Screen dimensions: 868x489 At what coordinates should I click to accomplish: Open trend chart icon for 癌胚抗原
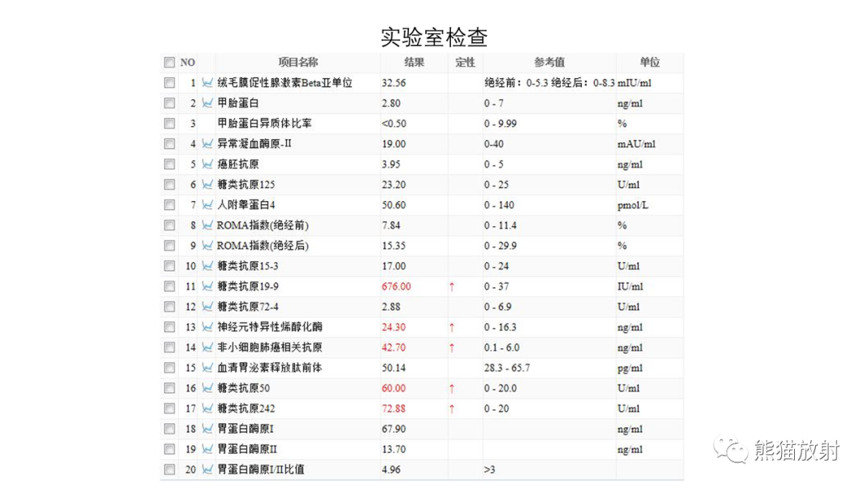click(207, 164)
